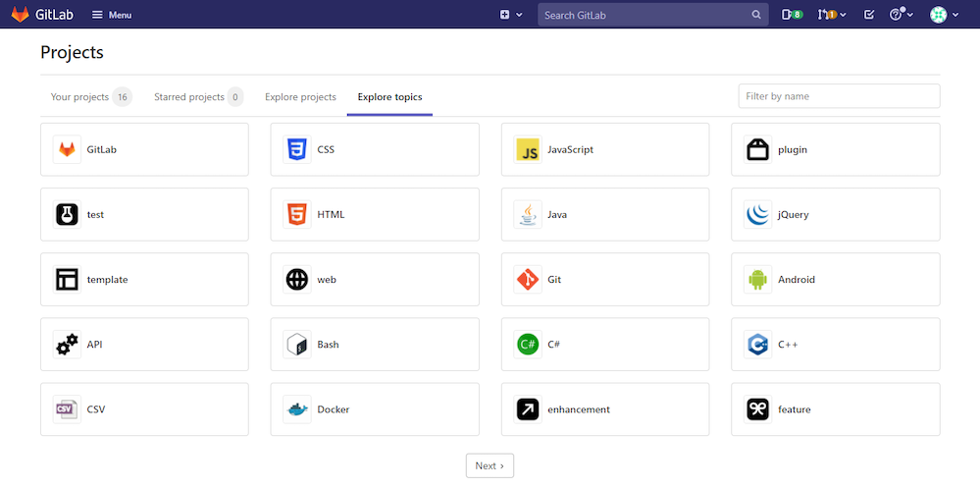
Task: Click the CSV file icon
Action: [67, 409]
